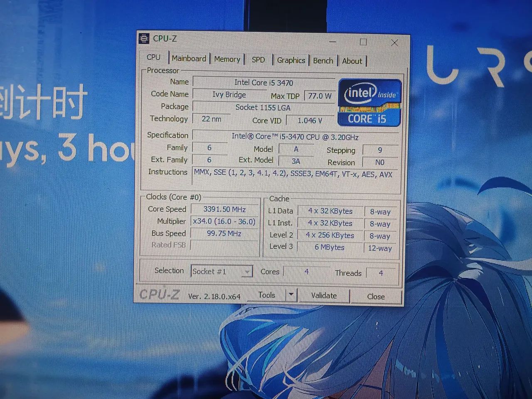Image resolution: width=532 pixels, height=399 pixels.
Task: Click the Revision value 'N0'
Action: pyautogui.click(x=380, y=163)
